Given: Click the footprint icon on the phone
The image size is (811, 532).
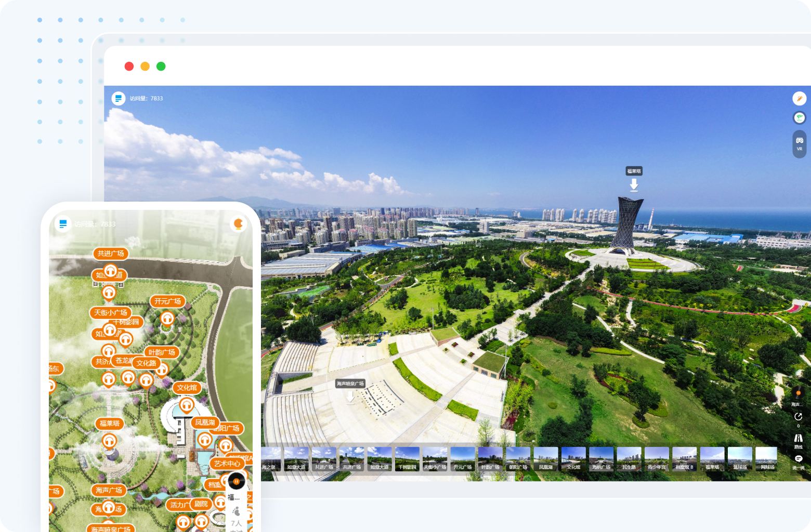Looking at the screenshot, I should (x=237, y=511).
